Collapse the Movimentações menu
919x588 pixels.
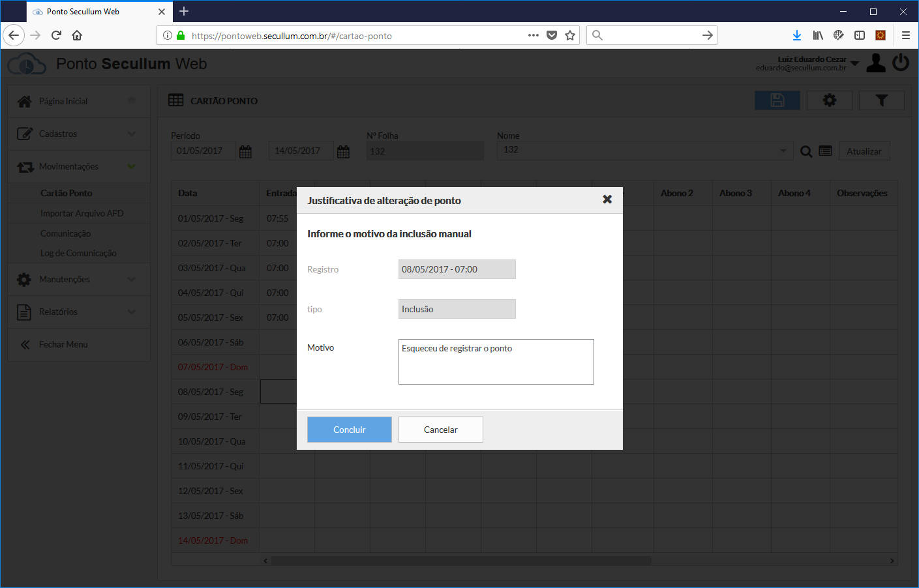point(79,166)
